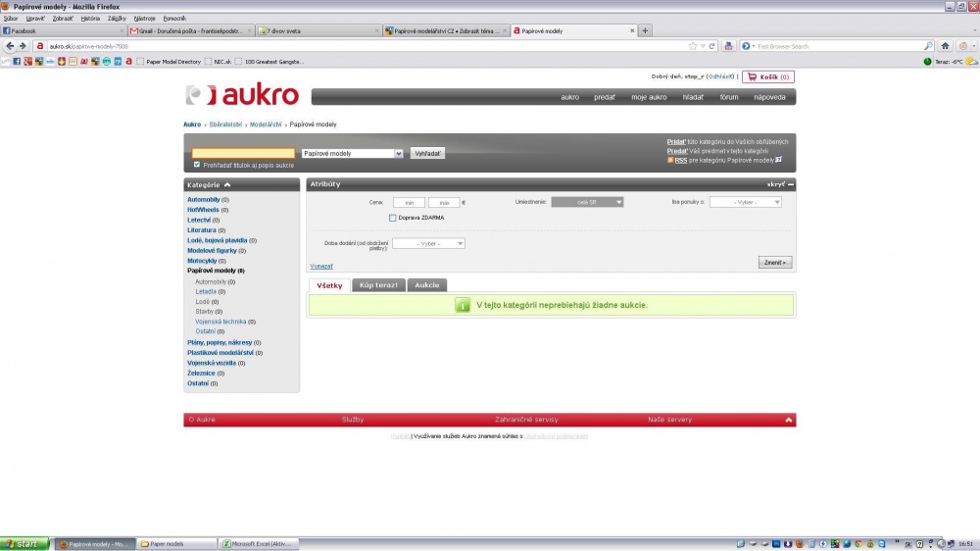The width and height of the screenshot is (980, 551).
Task: Open the Umiestnenie celá SR dropdown
Action: (x=587, y=202)
